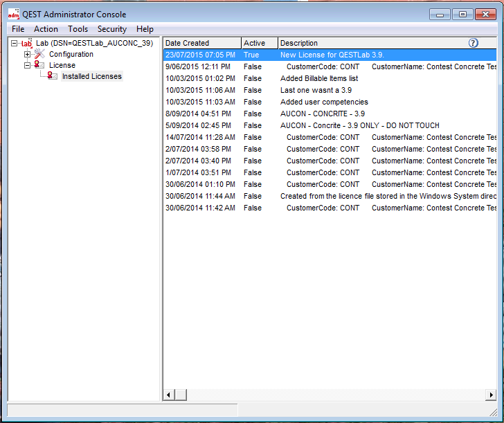The image size is (504, 423).
Task: Open the File menu
Action: tap(18, 29)
